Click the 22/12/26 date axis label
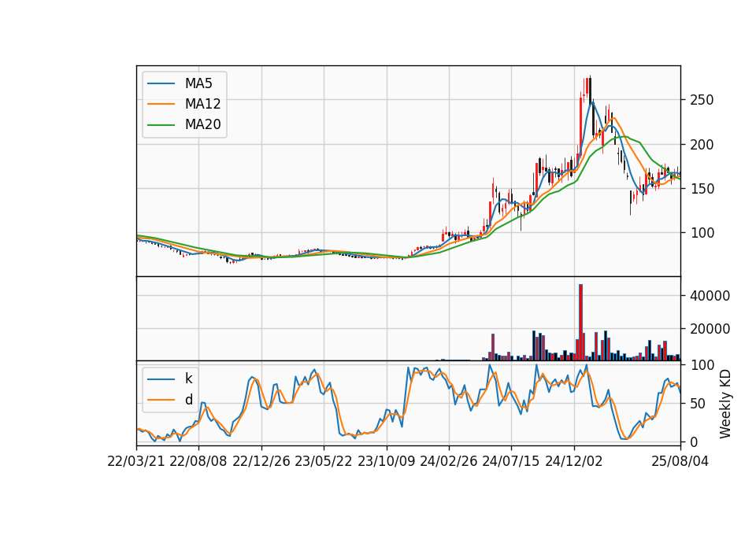This screenshot has height=543, width=756. click(261, 461)
